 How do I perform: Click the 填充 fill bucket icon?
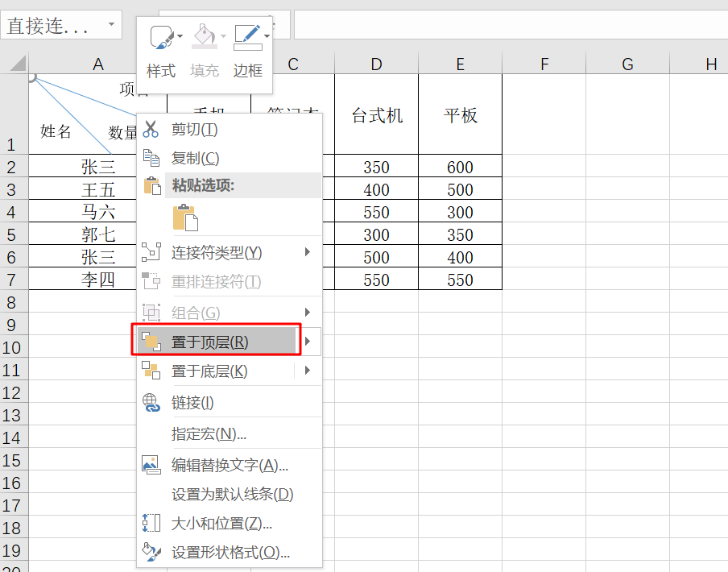(x=203, y=32)
